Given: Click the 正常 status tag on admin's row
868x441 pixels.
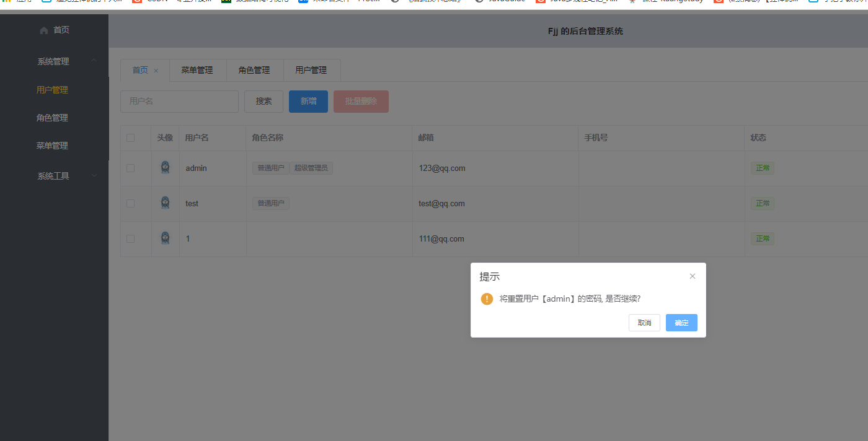Looking at the screenshot, I should point(762,168).
